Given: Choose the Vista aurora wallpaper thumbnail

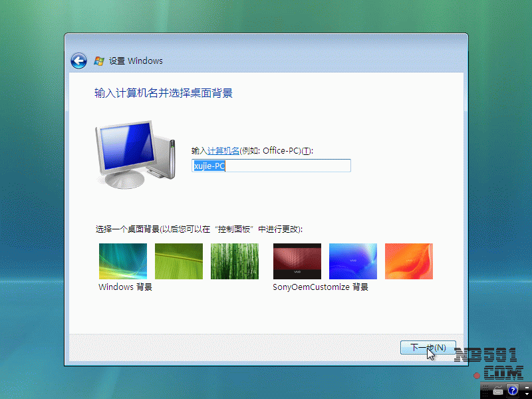Looking at the screenshot, I should point(123,261).
